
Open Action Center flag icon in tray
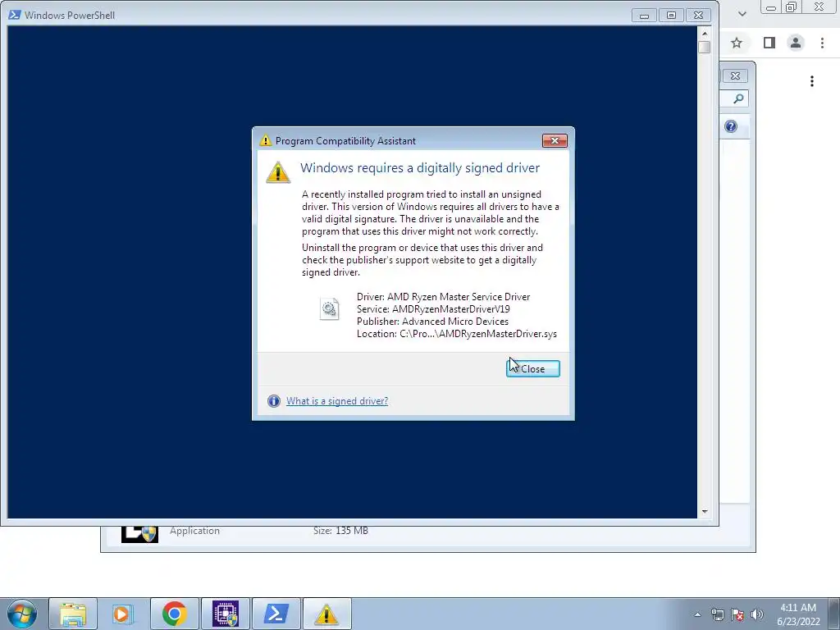[x=737, y=614]
